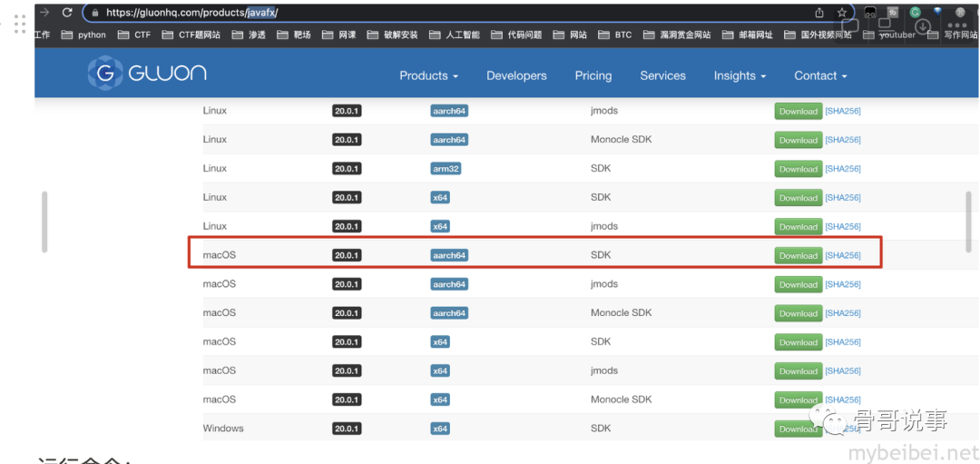Screen dimensions: 980x464
Task: Click aarch64 badge in macOS SDK row
Action: click(449, 256)
